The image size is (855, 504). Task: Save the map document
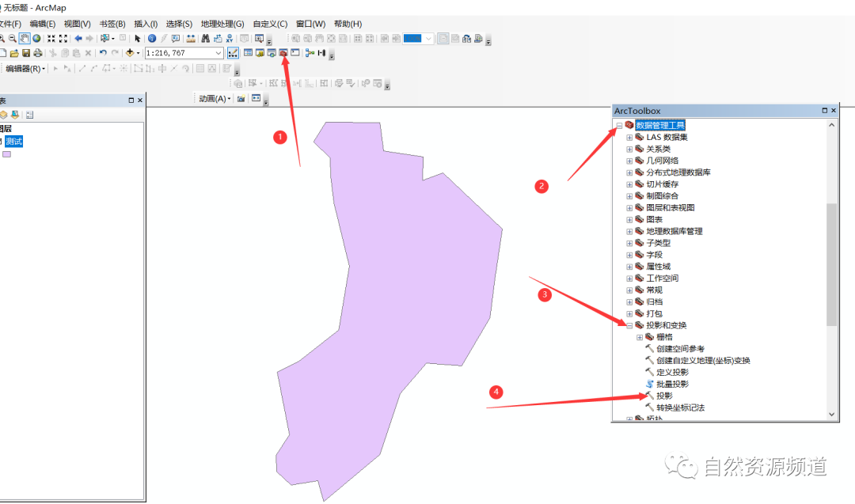click(25, 52)
